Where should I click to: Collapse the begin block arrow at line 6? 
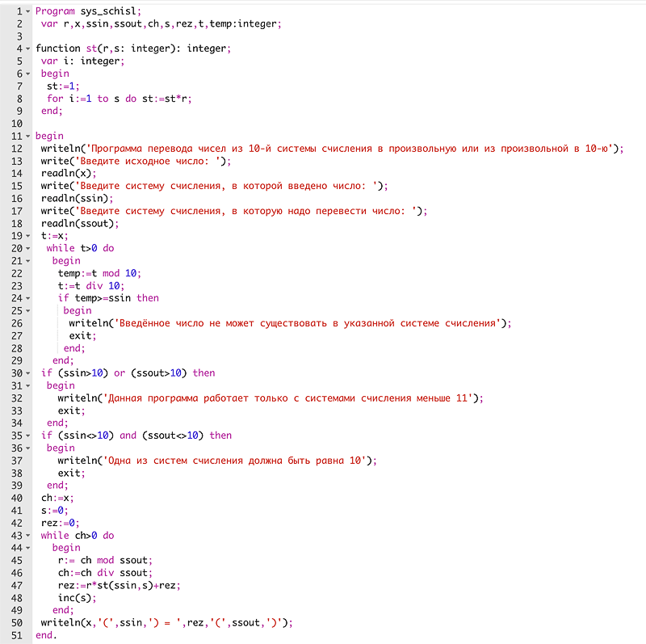point(28,74)
